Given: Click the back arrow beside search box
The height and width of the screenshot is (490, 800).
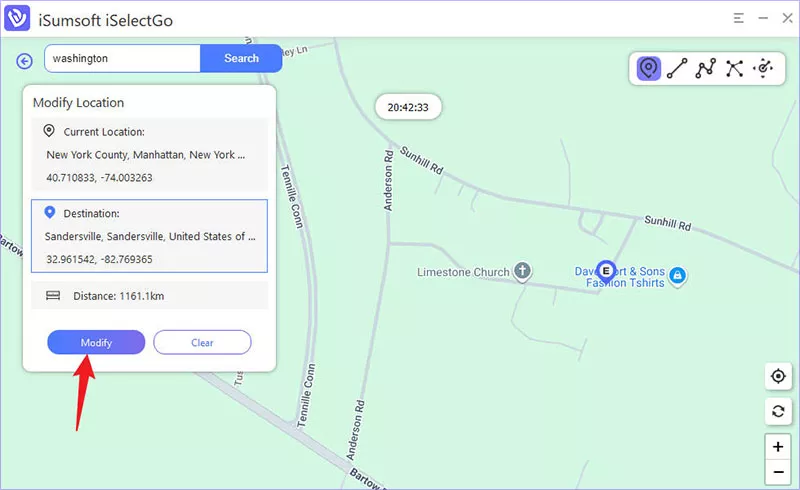Looking at the screenshot, I should [x=25, y=61].
